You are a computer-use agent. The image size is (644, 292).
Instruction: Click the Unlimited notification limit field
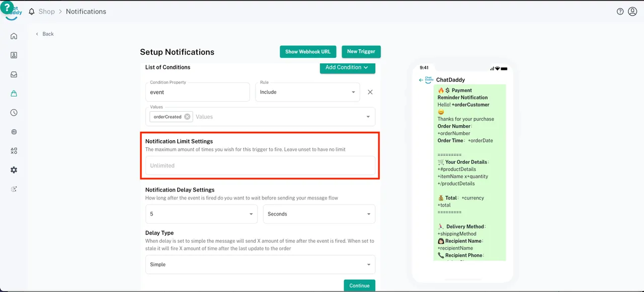coord(260,165)
